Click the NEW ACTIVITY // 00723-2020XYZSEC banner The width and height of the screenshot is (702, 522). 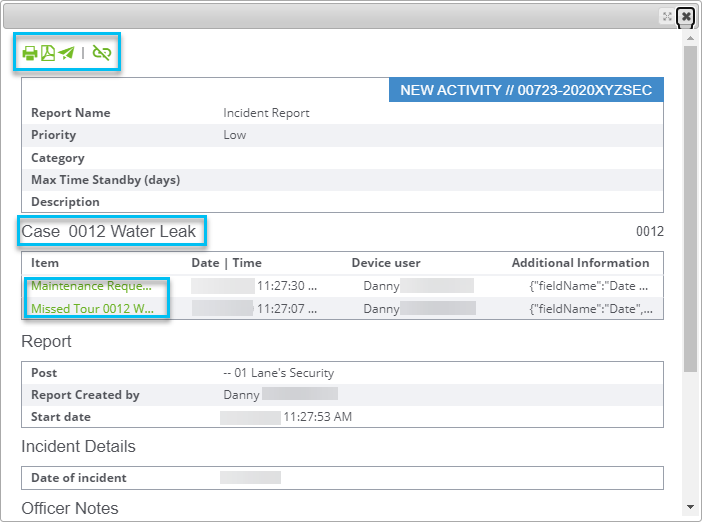click(526, 90)
